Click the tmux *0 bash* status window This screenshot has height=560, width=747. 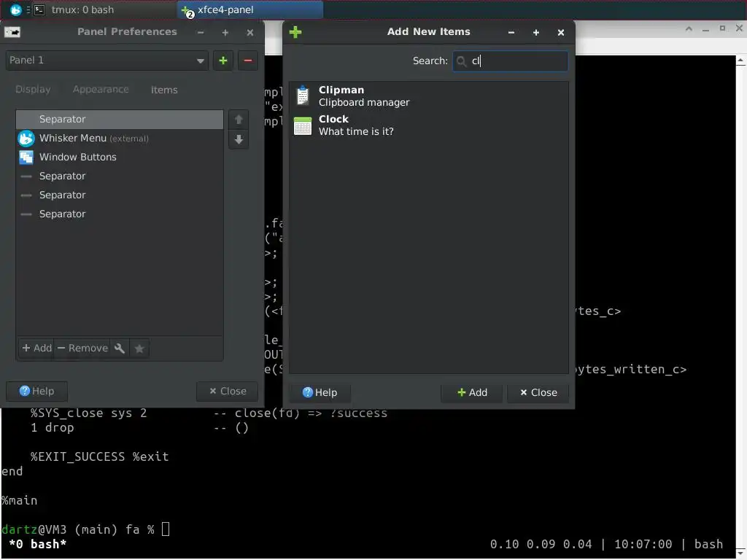[37, 544]
